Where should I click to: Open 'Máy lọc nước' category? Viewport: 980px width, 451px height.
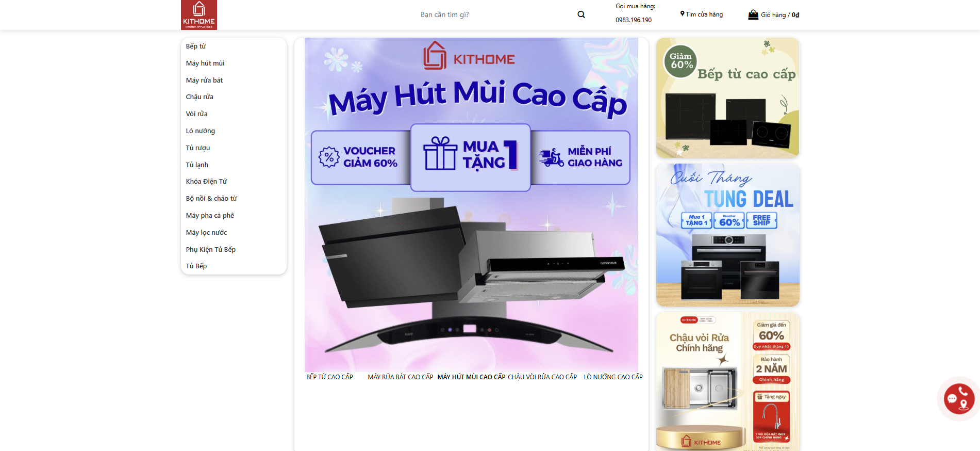pos(206,233)
